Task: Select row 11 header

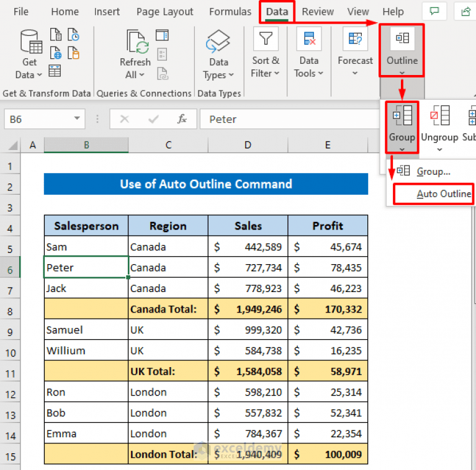Action: [10, 373]
